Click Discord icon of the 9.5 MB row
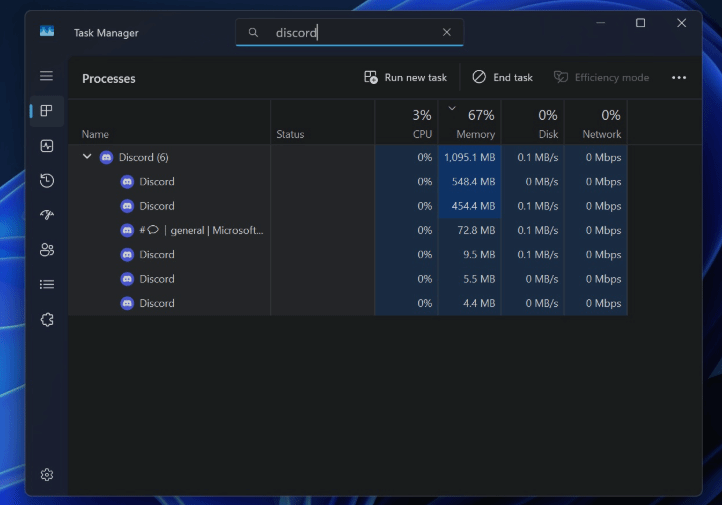Screen dimensions: 722x505 click(x=127, y=255)
